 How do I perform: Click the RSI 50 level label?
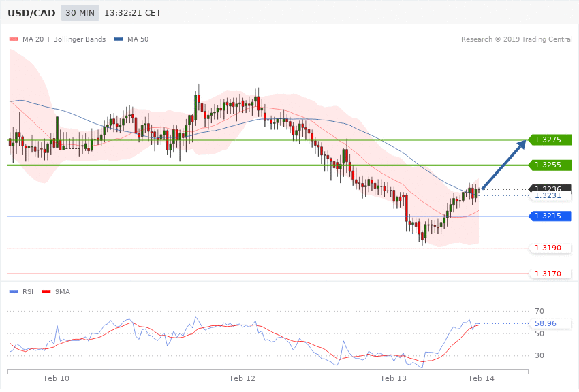click(539, 333)
